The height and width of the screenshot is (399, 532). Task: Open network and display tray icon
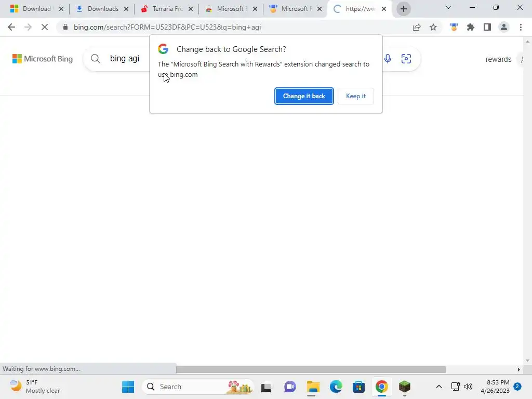[x=455, y=387]
